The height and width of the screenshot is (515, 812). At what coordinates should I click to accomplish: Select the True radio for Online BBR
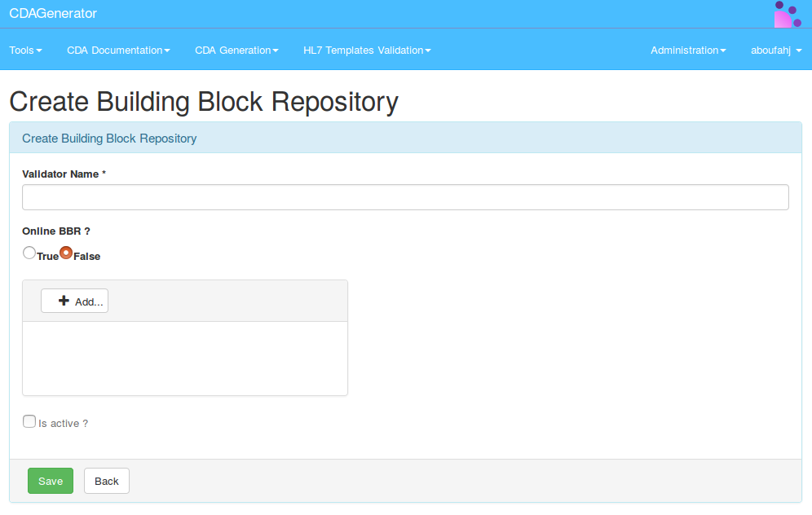(x=29, y=253)
